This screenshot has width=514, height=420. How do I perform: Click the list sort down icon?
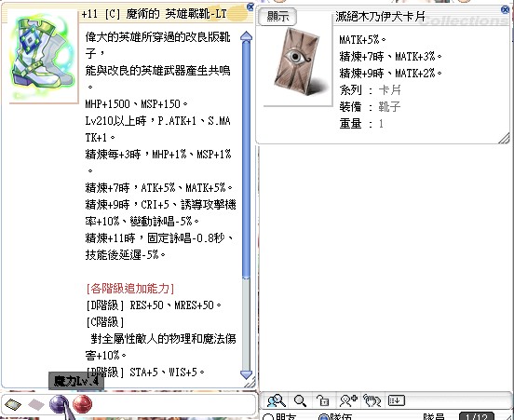[397, 400]
